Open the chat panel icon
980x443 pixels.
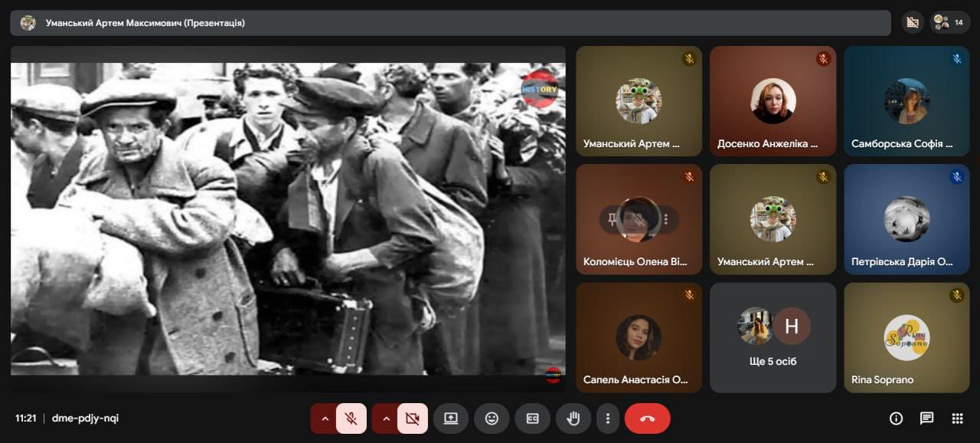click(x=926, y=418)
